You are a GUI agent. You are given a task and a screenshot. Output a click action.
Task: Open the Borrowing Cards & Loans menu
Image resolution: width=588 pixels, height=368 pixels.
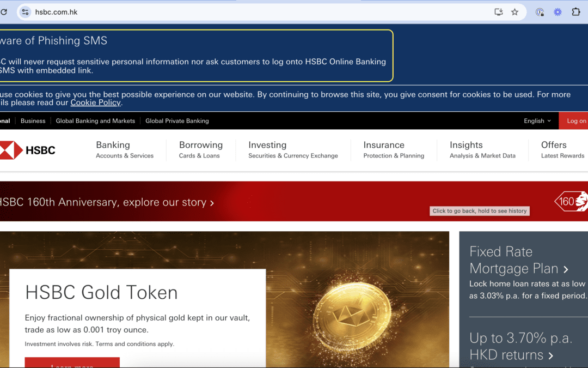click(200, 150)
